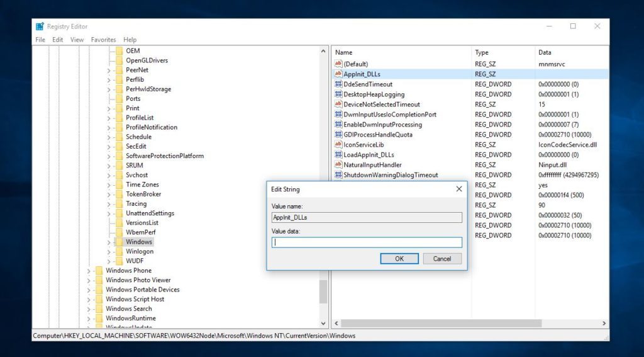The image size is (644, 357).
Task: Click the string icon beside DeviceNotSelectedTimeout
Action: 338,104
